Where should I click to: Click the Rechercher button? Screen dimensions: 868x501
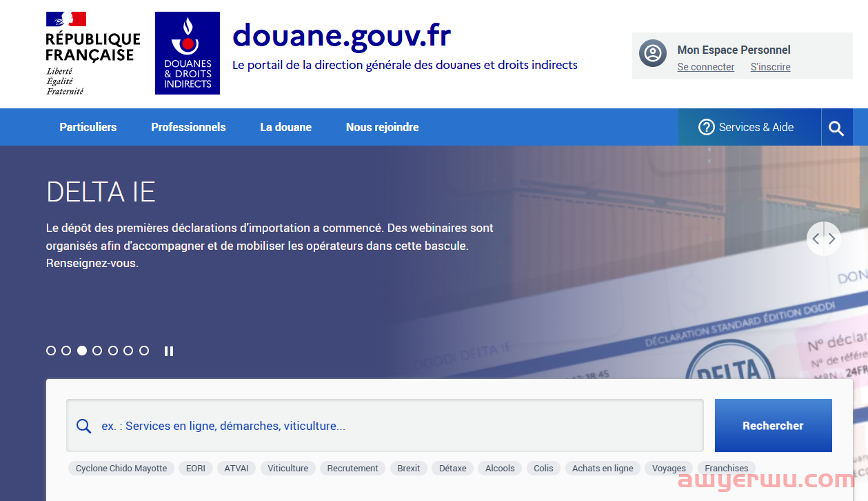pos(773,426)
